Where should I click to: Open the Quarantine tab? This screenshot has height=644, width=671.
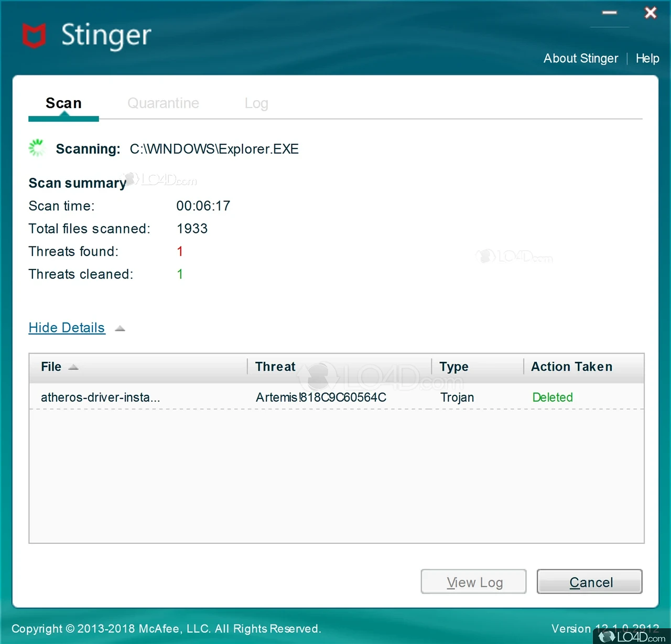click(163, 103)
